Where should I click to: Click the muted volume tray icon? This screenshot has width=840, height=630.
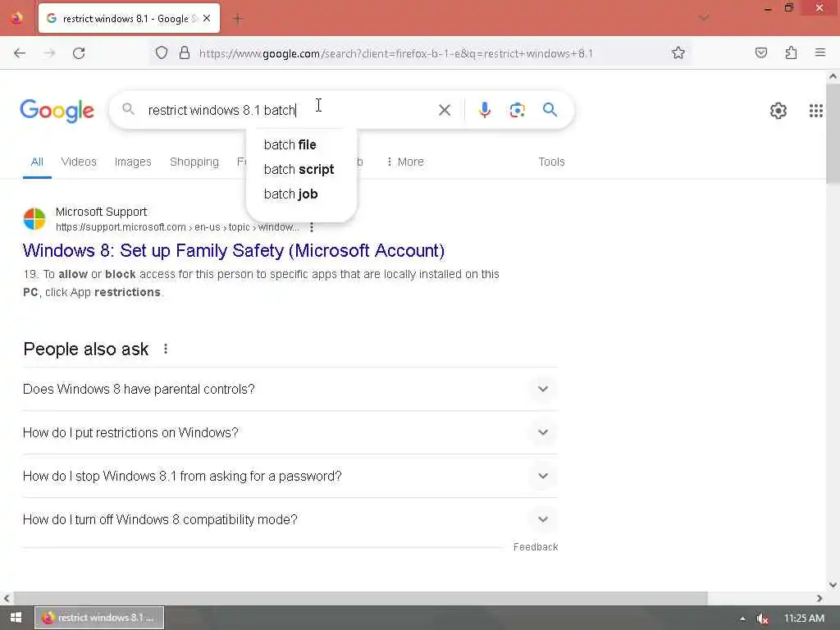[762, 619]
